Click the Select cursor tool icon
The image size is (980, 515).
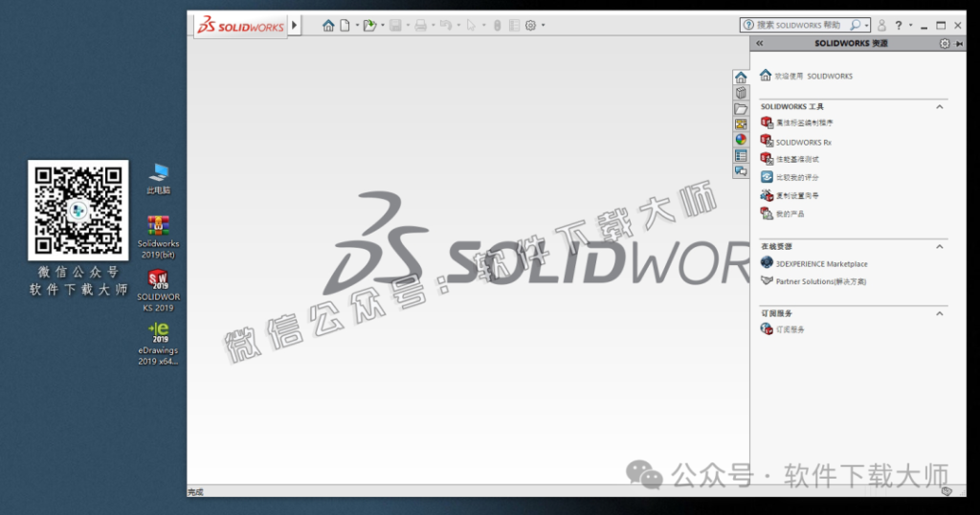(471, 26)
